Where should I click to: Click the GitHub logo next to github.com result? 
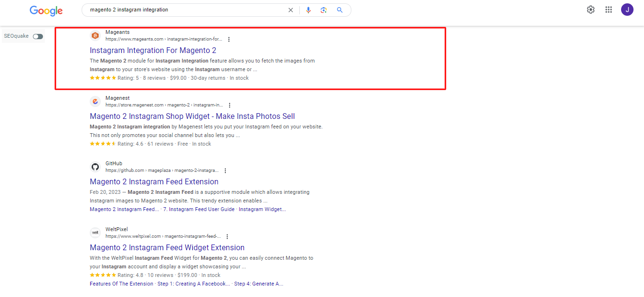[95, 167]
